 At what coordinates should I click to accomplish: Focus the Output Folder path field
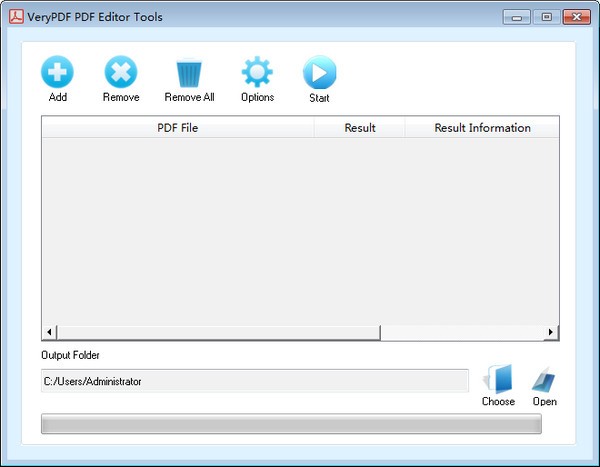(x=254, y=381)
